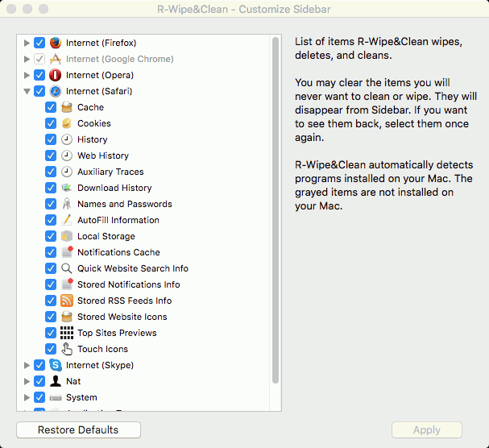Expand the Internet (Opera) group
The width and height of the screenshot is (489, 448).
pyautogui.click(x=27, y=75)
